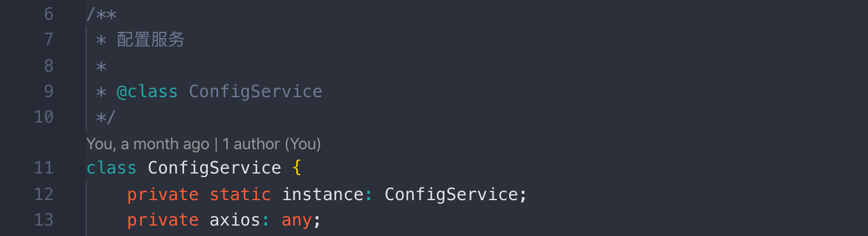
Task: Select line number 13 in the gutter
Action: coord(43,220)
